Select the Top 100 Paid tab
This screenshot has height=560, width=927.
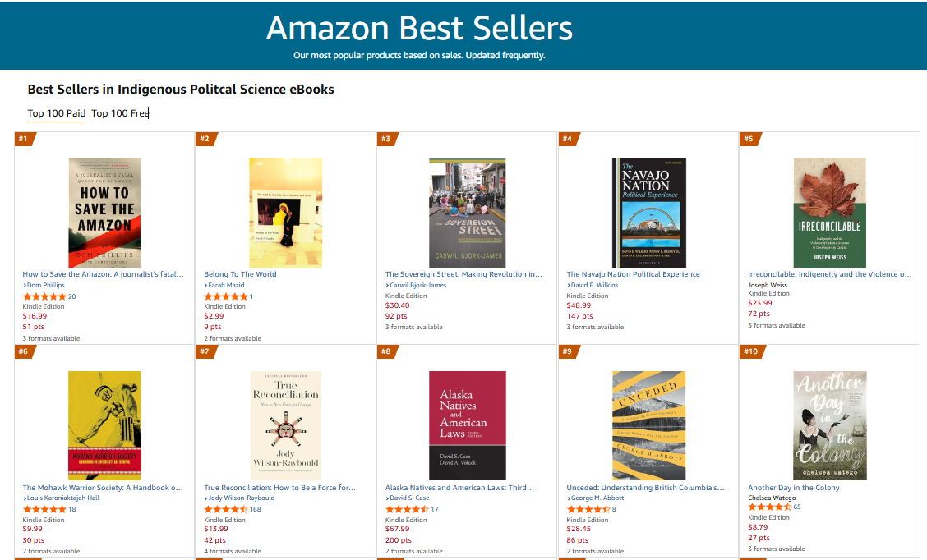(x=56, y=113)
